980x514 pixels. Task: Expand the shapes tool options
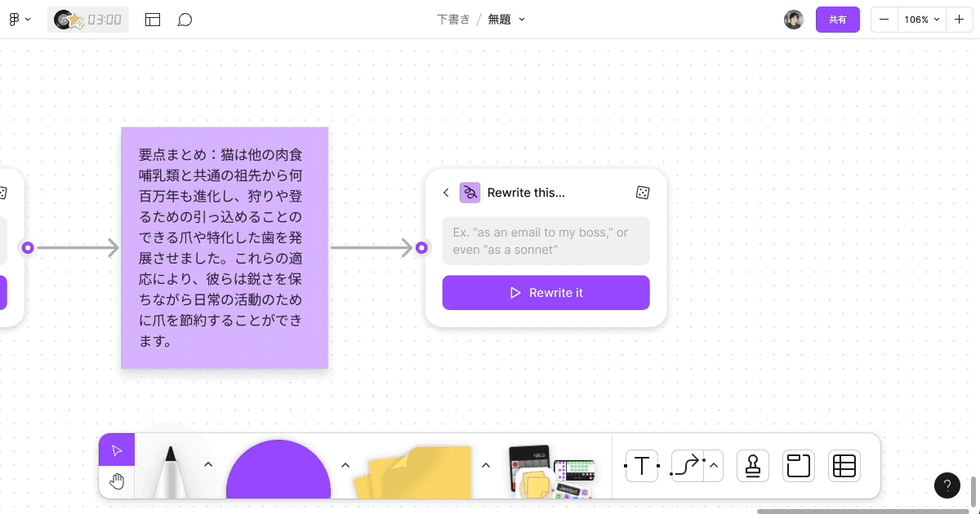pyautogui.click(x=345, y=463)
